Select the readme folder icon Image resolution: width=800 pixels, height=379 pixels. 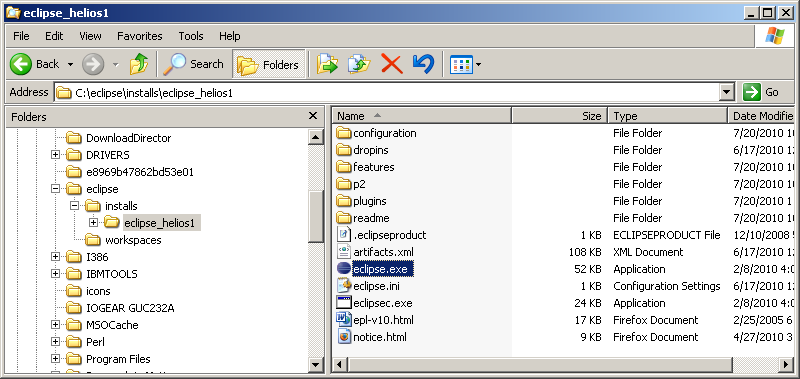tap(344, 218)
